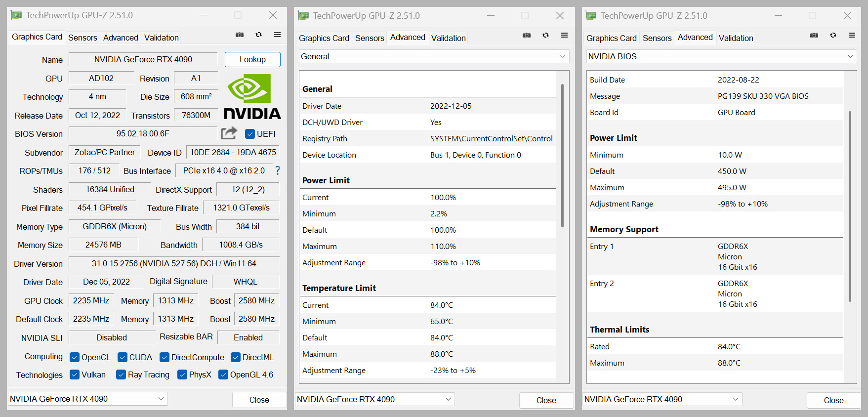Open GPU selector dropdown in left window
Viewport: 868px width, 417px height.
pos(88,399)
